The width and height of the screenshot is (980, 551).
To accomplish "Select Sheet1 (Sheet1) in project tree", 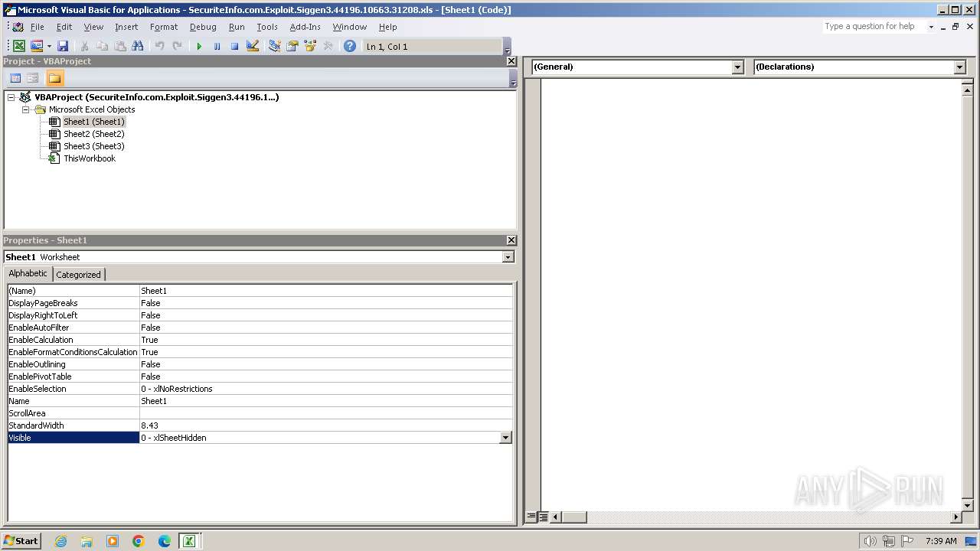I will [93, 122].
